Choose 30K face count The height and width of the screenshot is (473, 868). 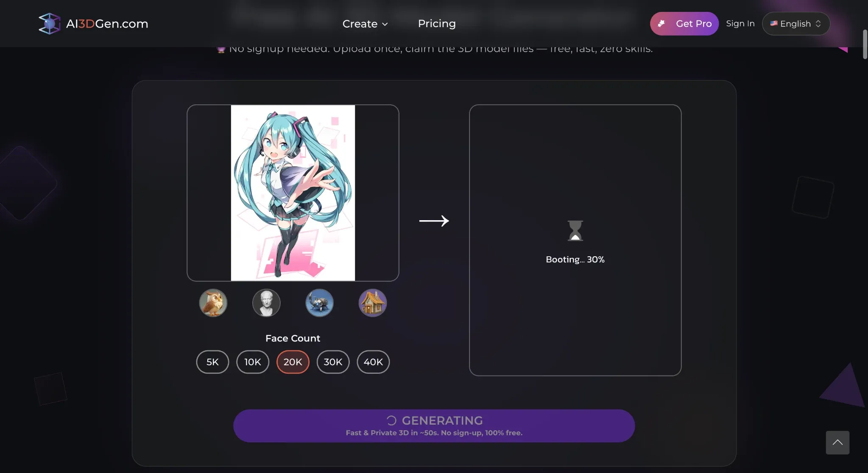(x=333, y=362)
